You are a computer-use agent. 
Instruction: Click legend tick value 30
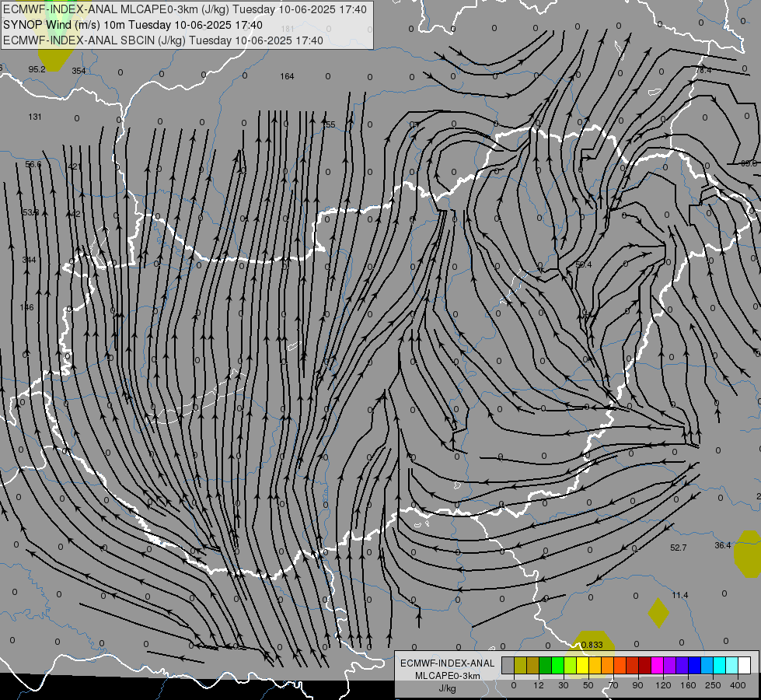[x=564, y=685]
